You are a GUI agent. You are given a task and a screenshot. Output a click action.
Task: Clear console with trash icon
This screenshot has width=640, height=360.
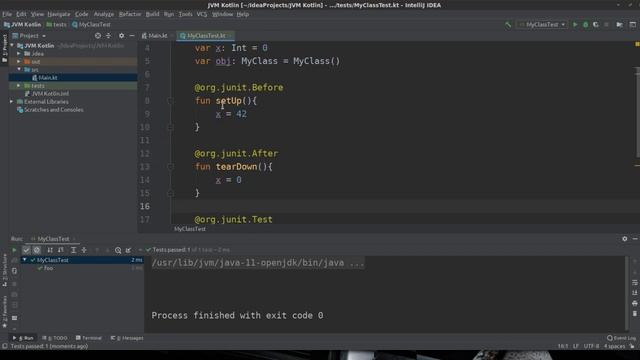click(x=635, y=313)
